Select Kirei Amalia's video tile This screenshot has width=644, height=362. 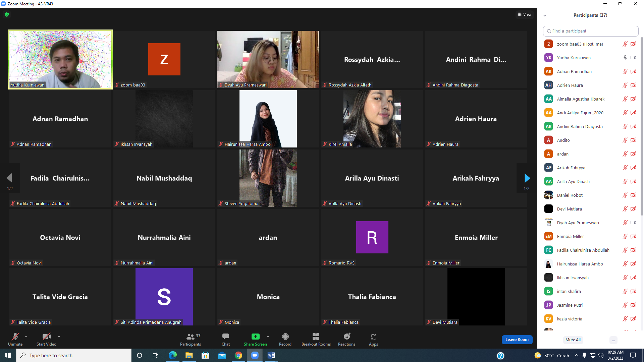coord(372,119)
